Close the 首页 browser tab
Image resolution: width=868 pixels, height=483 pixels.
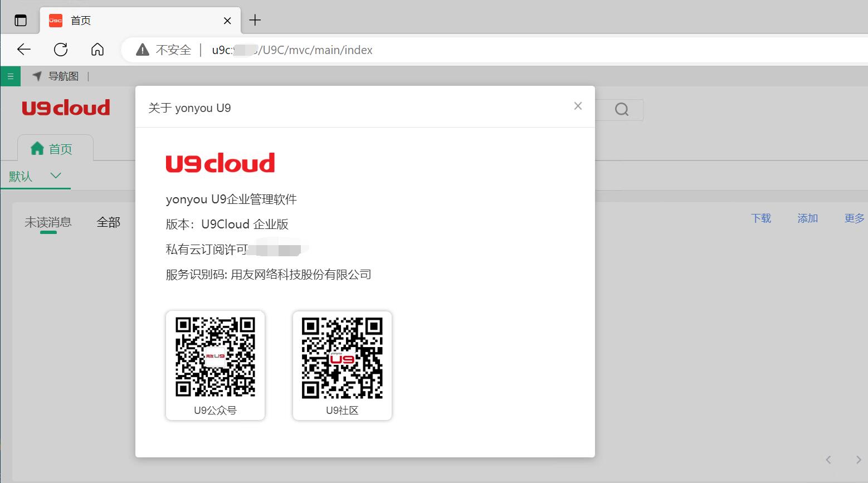(x=227, y=21)
